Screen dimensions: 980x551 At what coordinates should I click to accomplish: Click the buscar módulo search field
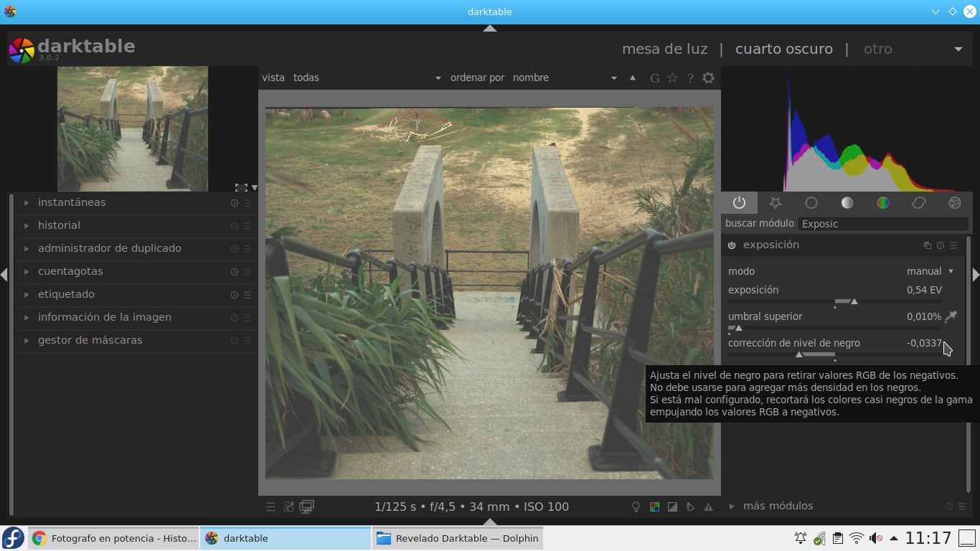coord(883,224)
